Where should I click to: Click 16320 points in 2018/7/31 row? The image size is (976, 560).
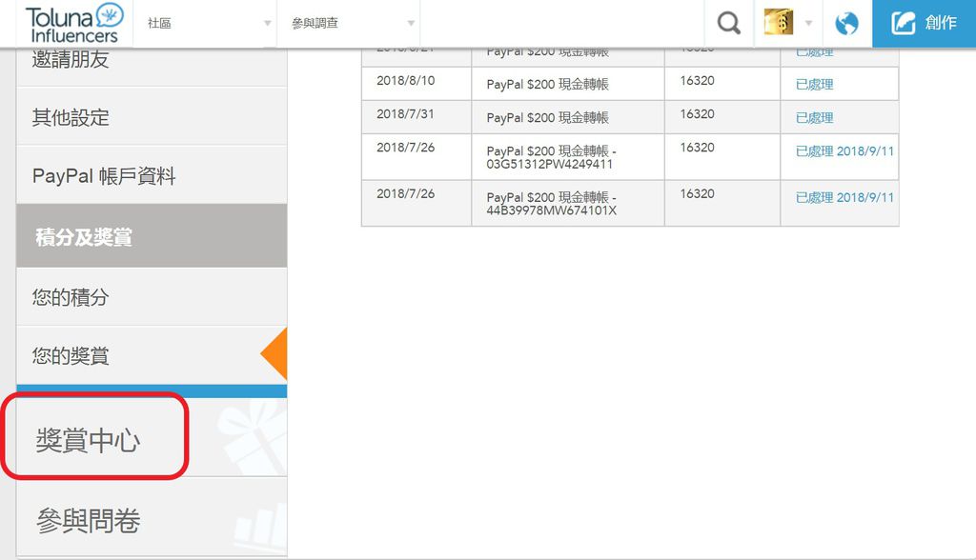(x=697, y=114)
